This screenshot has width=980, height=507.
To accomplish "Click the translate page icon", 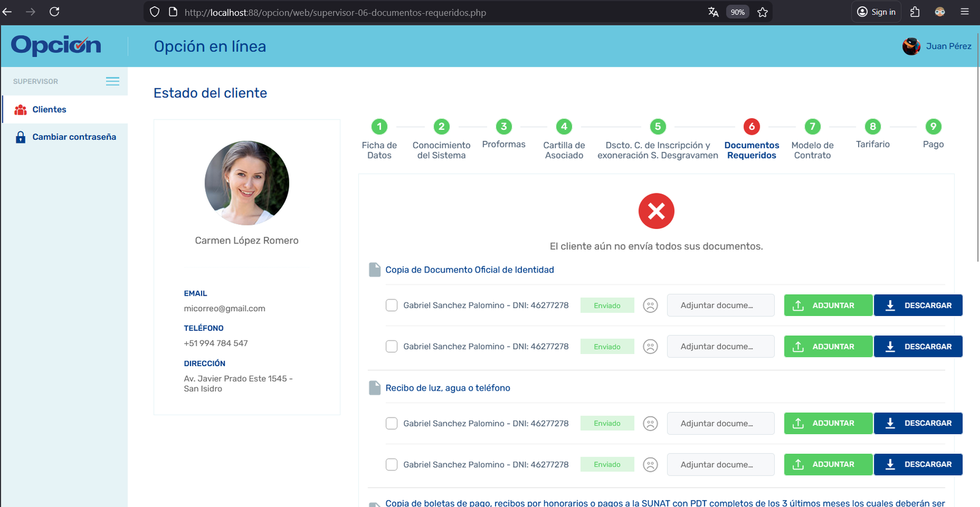I will [x=713, y=12].
